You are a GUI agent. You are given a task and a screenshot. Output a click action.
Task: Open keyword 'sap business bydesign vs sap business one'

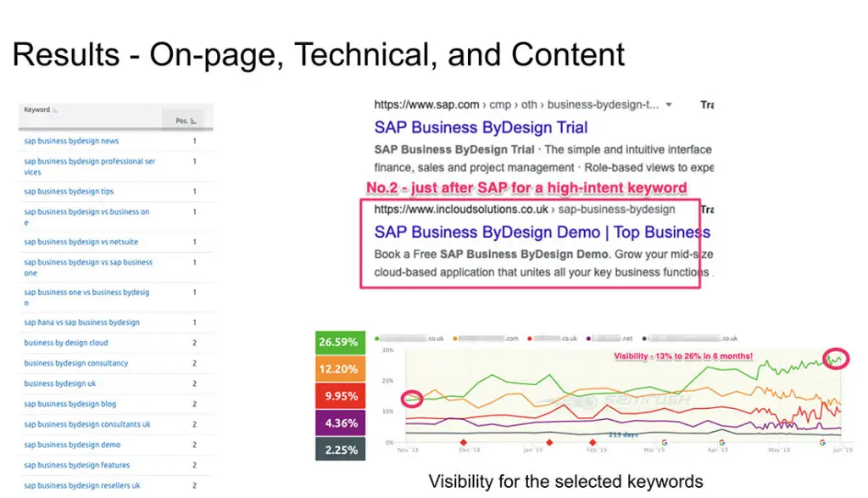point(88,267)
